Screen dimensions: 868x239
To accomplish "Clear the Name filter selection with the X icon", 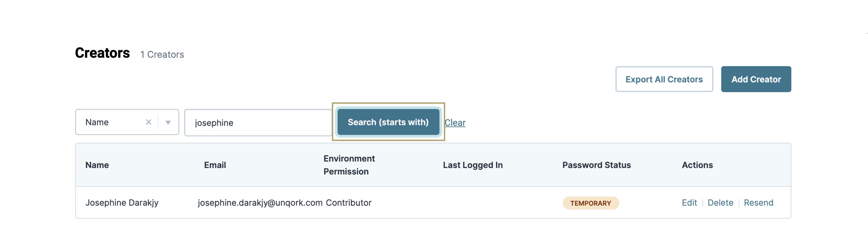I will 148,122.
